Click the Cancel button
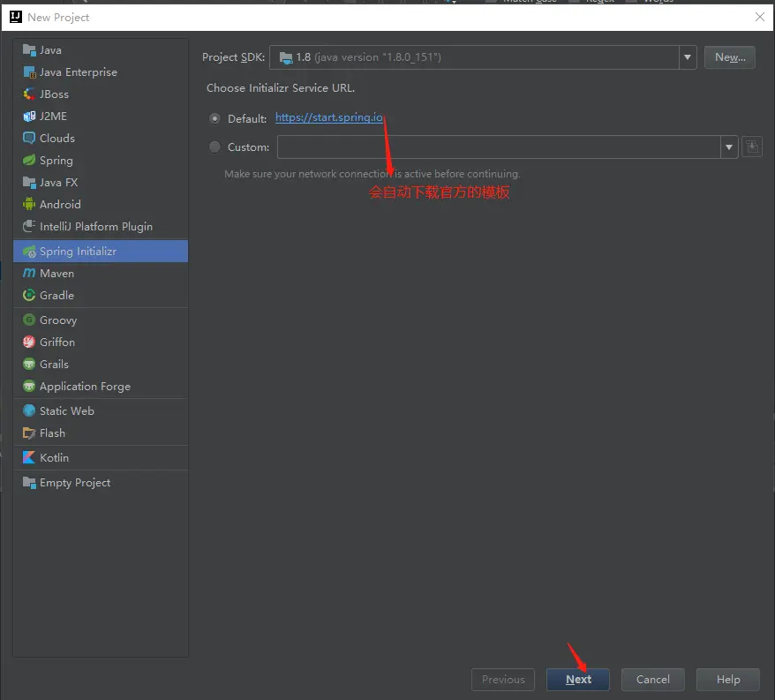 coord(652,679)
